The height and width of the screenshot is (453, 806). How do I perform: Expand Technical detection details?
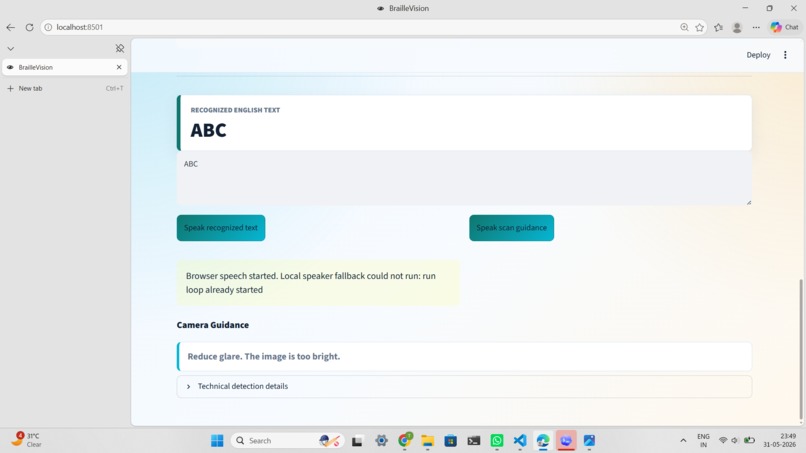coord(464,386)
